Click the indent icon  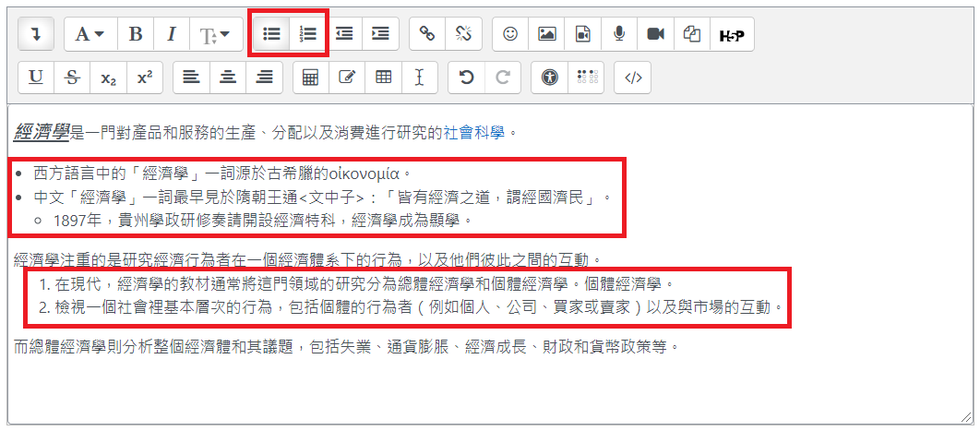pyautogui.click(x=380, y=34)
